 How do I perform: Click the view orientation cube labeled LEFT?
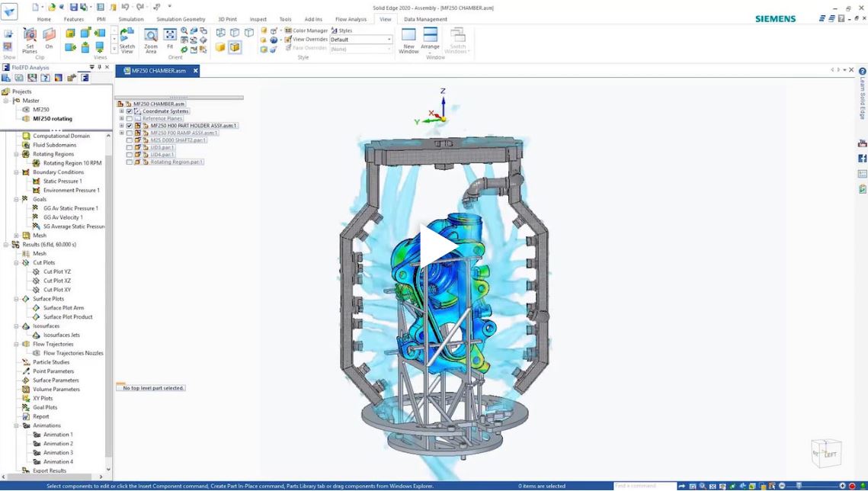coord(826,454)
